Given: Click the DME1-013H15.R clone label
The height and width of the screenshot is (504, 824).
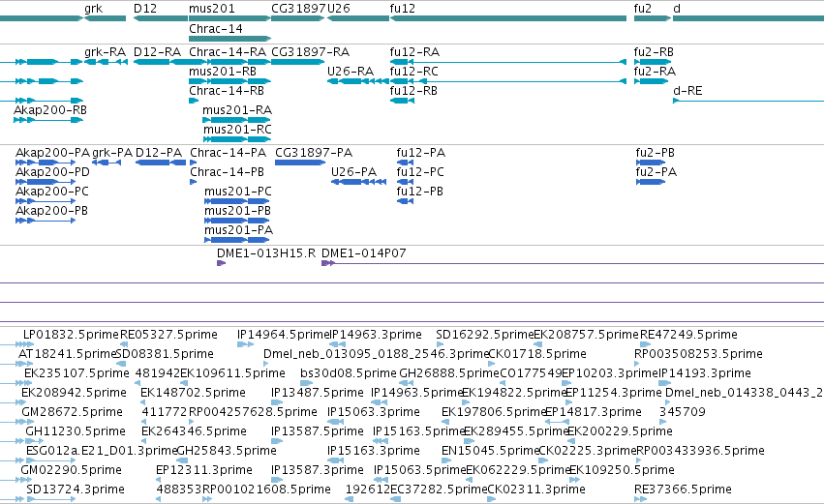Looking at the screenshot, I should click(x=266, y=253).
